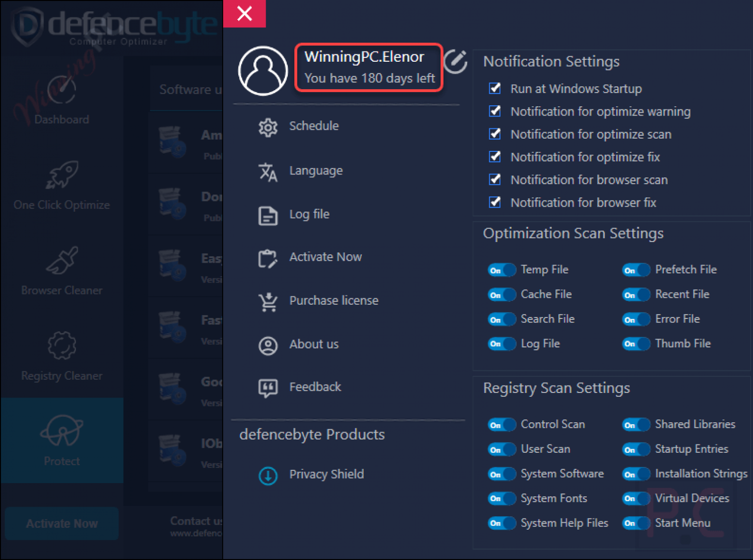This screenshot has height=560, width=753.
Task: Toggle the Thumb File switch
Action: tap(636, 344)
